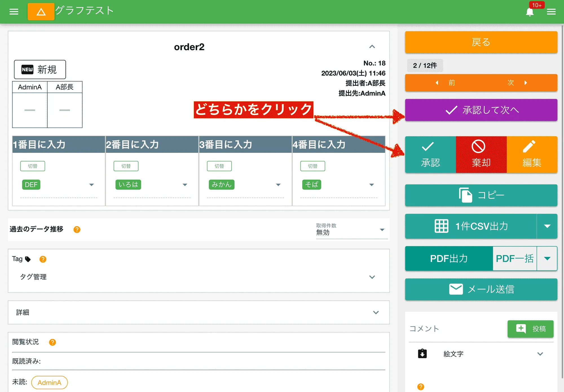Screen dimensions: 564x392
Task: Toggle 切替 for 4番目に入力 column
Action: tap(313, 166)
